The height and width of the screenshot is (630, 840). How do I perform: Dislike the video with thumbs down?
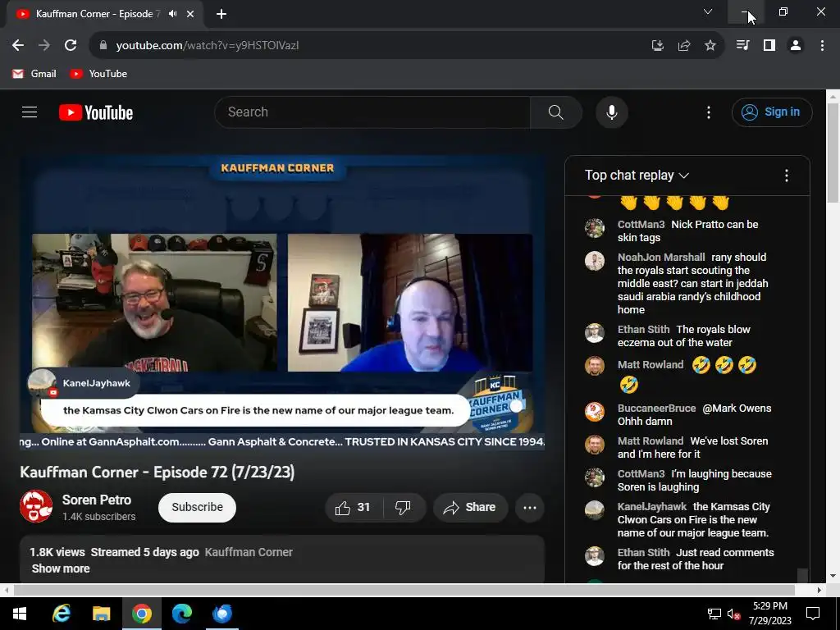coord(403,507)
